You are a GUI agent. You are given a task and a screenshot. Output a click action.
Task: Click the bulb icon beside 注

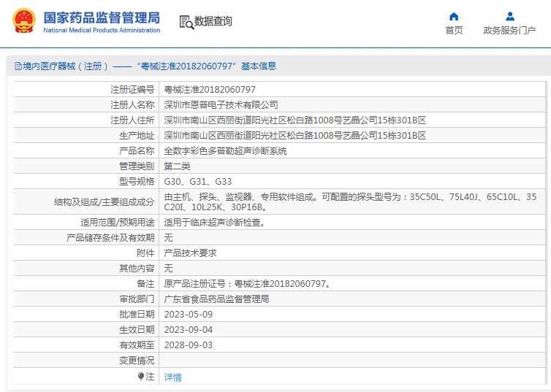coord(141,377)
